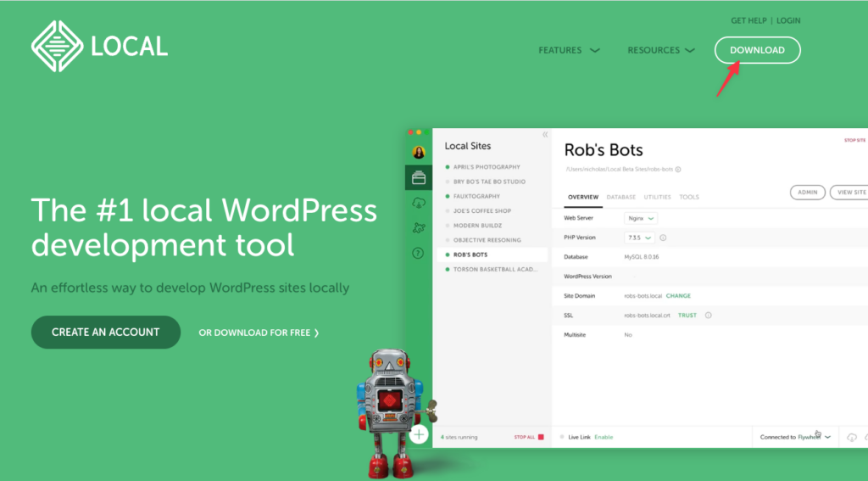Expand the Resources menu chevron
The height and width of the screenshot is (481, 868).
(x=689, y=50)
